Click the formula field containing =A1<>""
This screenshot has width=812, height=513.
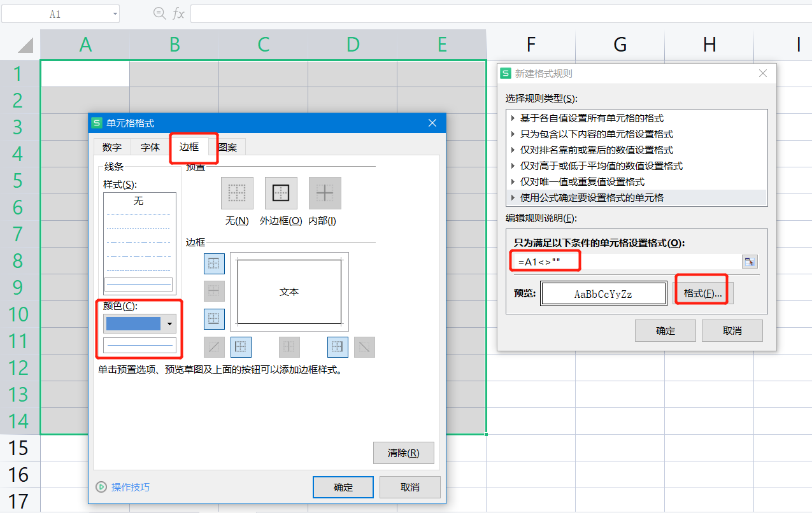[627, 262]
